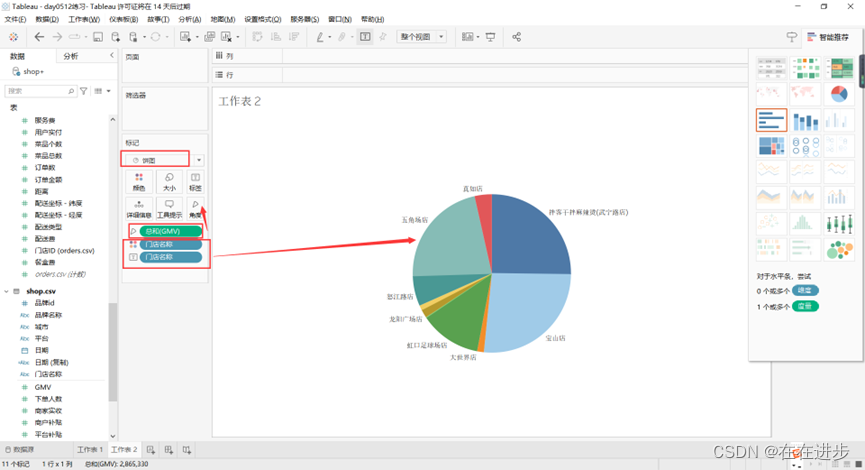Select the horizontal bars thumbnail in Show Me

pos(771,120)
